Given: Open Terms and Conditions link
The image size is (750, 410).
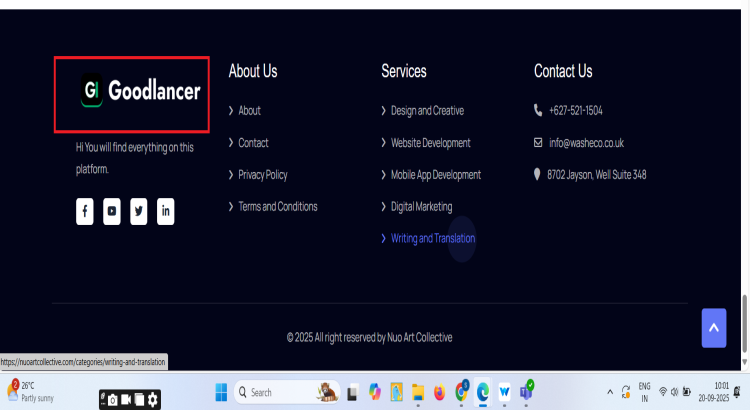Looking at the screenshot, I should coord(277,206).
